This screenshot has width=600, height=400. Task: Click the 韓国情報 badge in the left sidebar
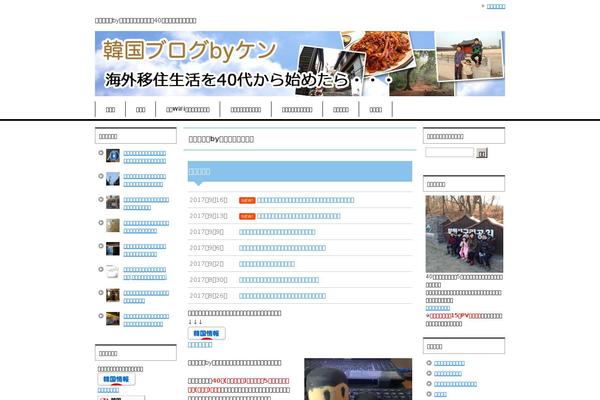(x=116, y=379)
